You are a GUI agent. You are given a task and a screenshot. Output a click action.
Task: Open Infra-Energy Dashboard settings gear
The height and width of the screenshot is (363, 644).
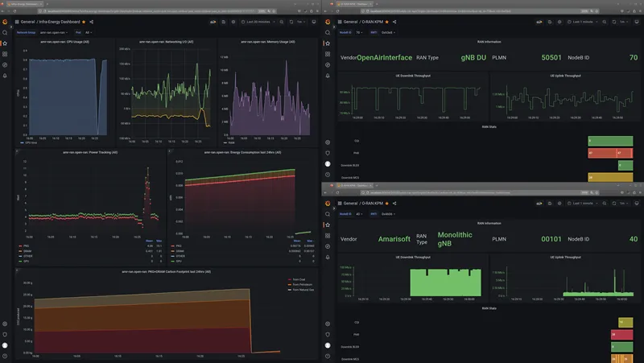(233, 22)
